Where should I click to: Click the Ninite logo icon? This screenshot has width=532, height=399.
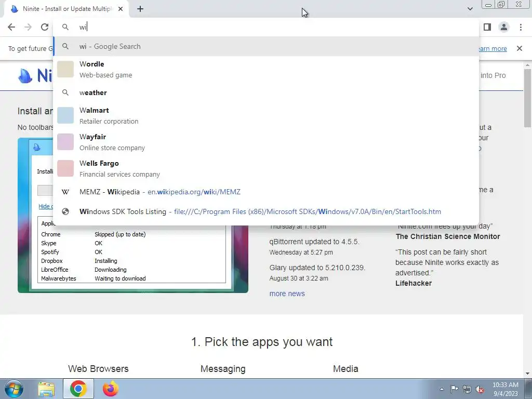click(x=25, y=75)
